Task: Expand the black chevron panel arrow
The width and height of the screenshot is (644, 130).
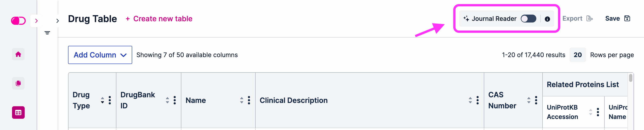Action: 57,21
